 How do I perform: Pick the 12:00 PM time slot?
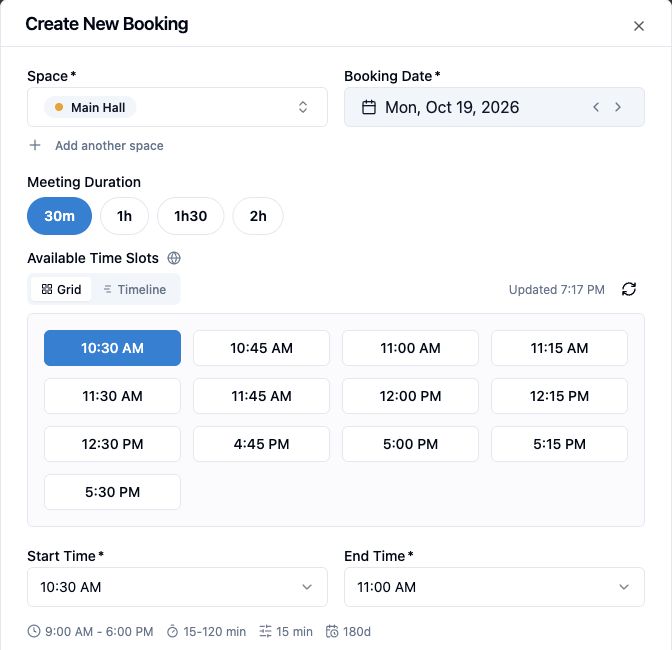click(410, 396)
